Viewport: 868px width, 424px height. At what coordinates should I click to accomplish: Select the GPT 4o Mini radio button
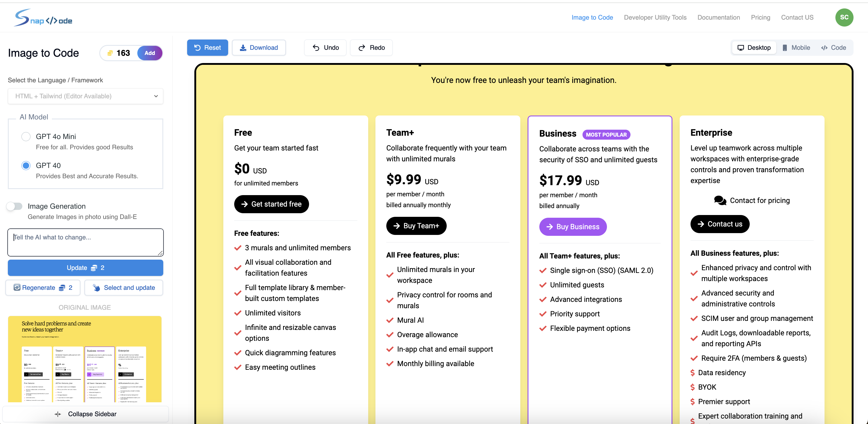26,136
